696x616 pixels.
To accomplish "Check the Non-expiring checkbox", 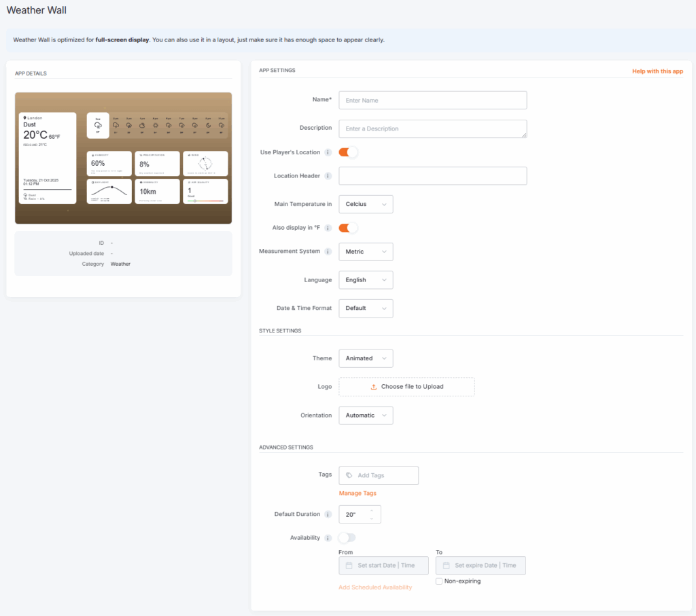I will (439, 581).
